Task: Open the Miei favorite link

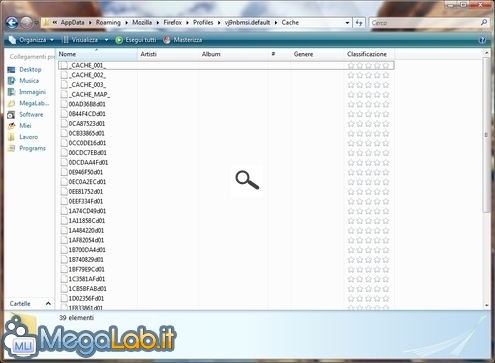Action: coord(19,126)
